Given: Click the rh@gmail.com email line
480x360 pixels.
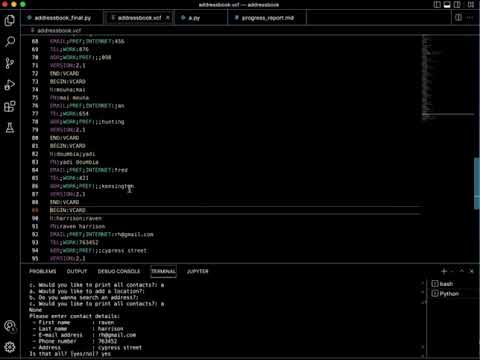Looking at the screenshot, I should [102, 234].
